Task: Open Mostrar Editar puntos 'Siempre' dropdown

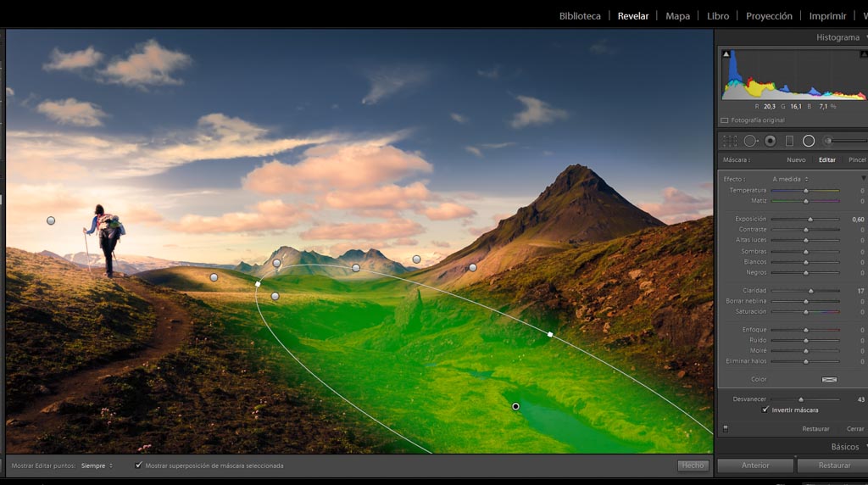Action: click(97, 465)
